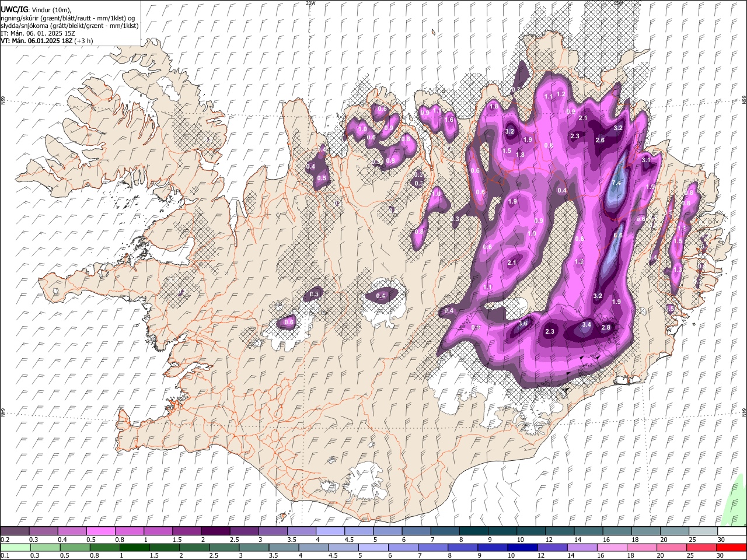Click the '0.2' number under the top legend row
Viewport: 747px width, 560px height.
point(5,540)
